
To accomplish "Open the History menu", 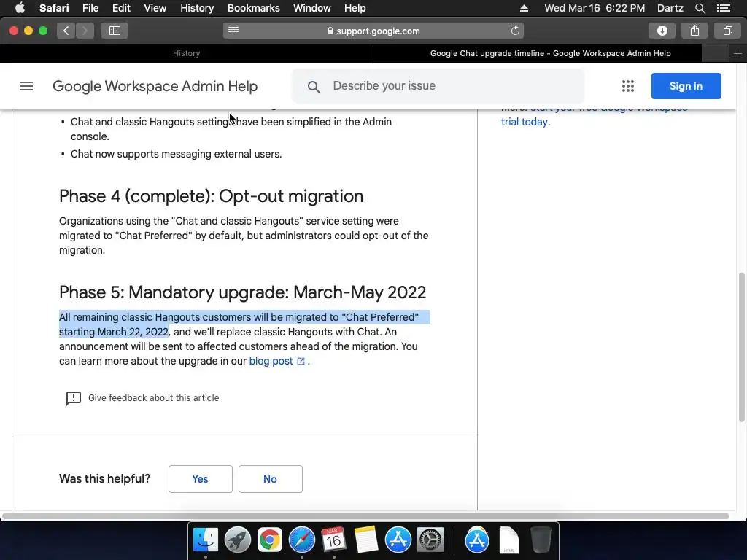I will coord(197,8).
